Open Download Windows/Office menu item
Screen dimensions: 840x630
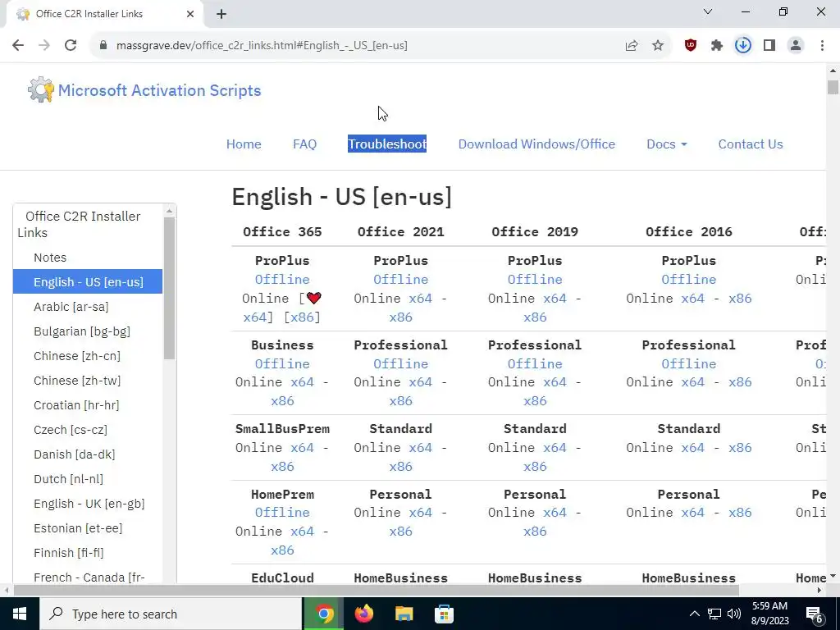point(536,144)
